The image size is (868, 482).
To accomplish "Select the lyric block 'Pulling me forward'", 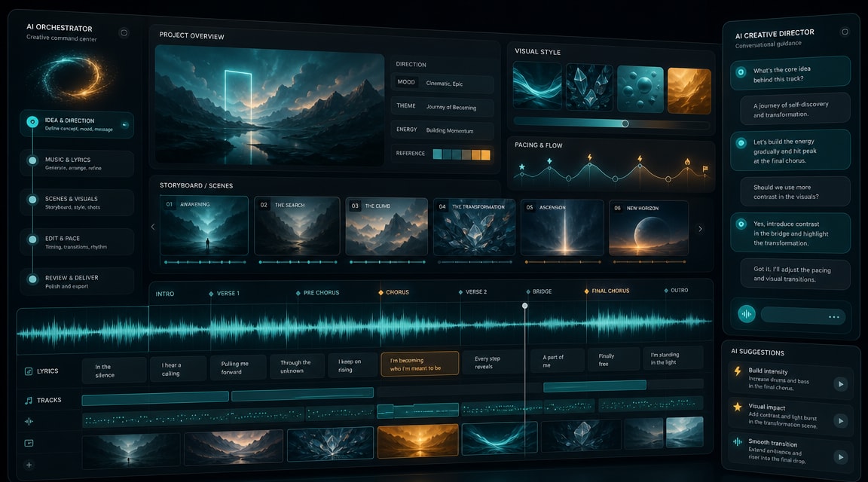I will (238, 368).
